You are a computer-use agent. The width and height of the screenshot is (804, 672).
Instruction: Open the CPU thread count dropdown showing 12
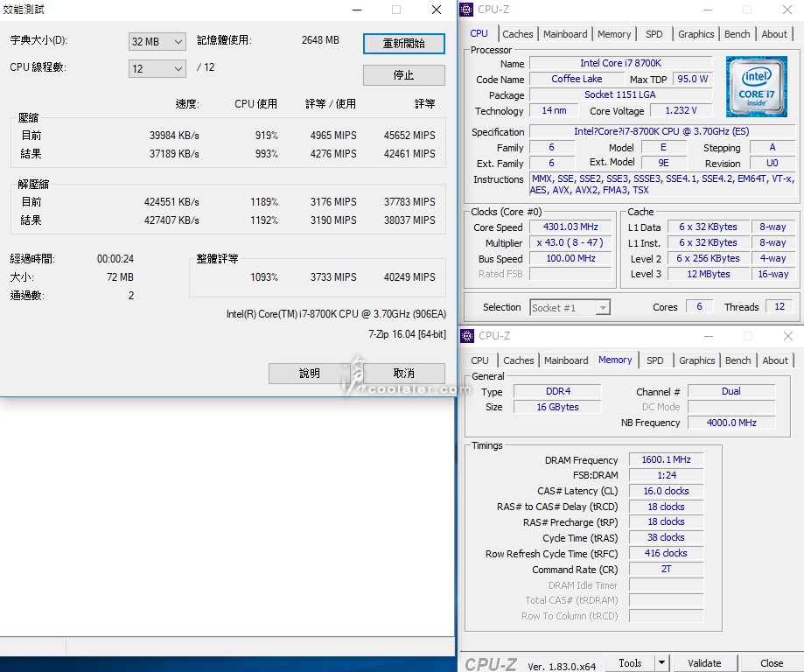click(157, 68)
